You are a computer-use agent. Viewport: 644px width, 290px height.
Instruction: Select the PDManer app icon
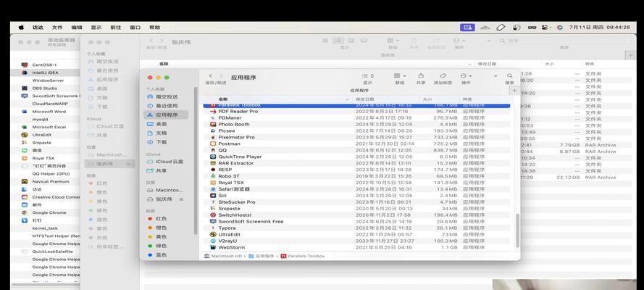click(213, 118)
